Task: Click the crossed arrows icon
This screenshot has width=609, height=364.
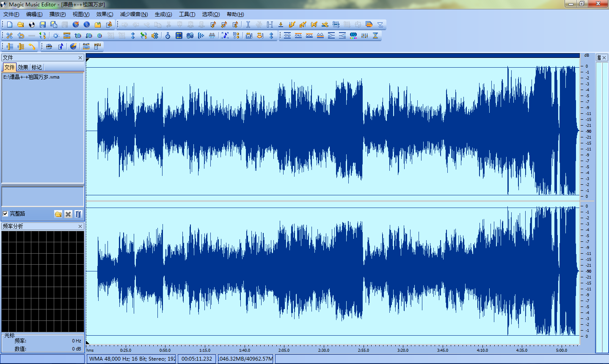Action: 9,36
